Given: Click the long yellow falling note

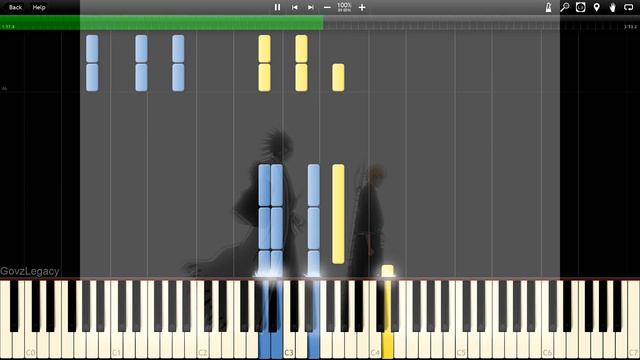Looking at the screenshot, I should tap(338, 214).
